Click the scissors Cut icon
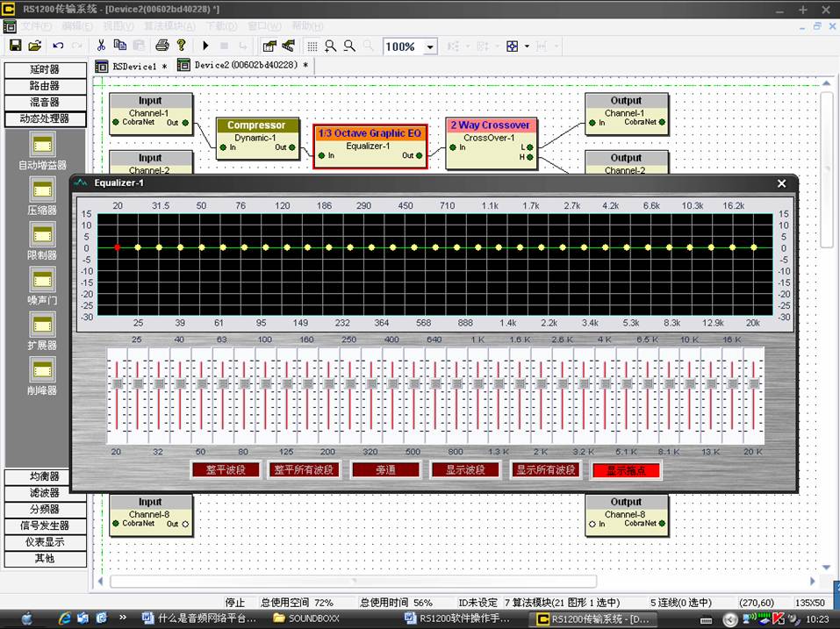840x629 pixels. (101, 46)
